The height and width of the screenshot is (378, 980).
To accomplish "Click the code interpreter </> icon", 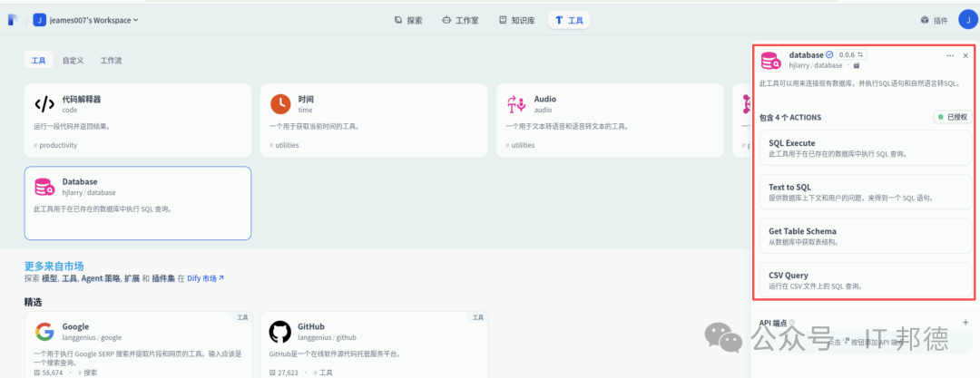I will click(44, 103).
